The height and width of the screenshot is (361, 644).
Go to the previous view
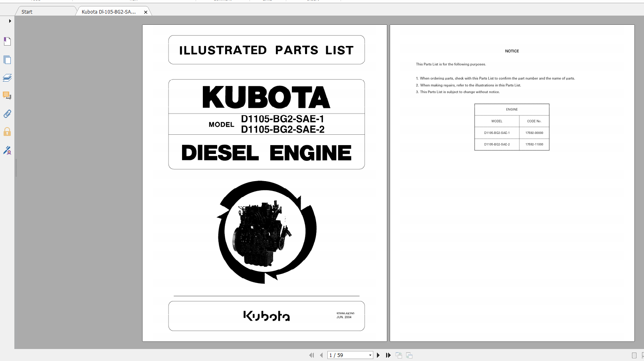[398, 355]
